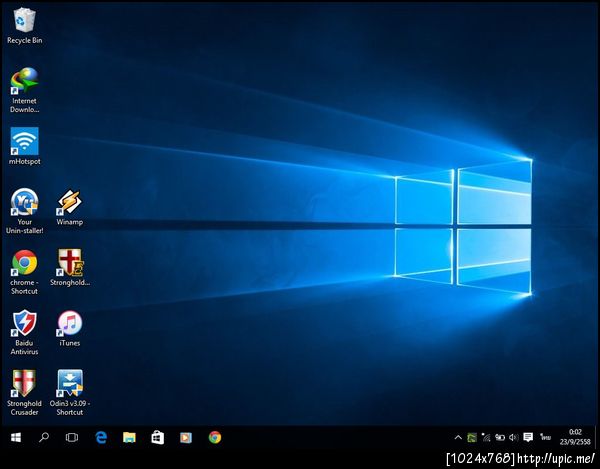Launch Chrome from the taskbar
600x469 pixels.
point(215,437)
